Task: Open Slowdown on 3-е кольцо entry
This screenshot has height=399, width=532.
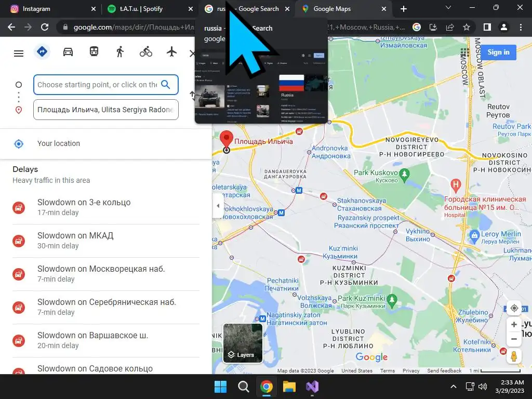Action: [x=106, y=207]
